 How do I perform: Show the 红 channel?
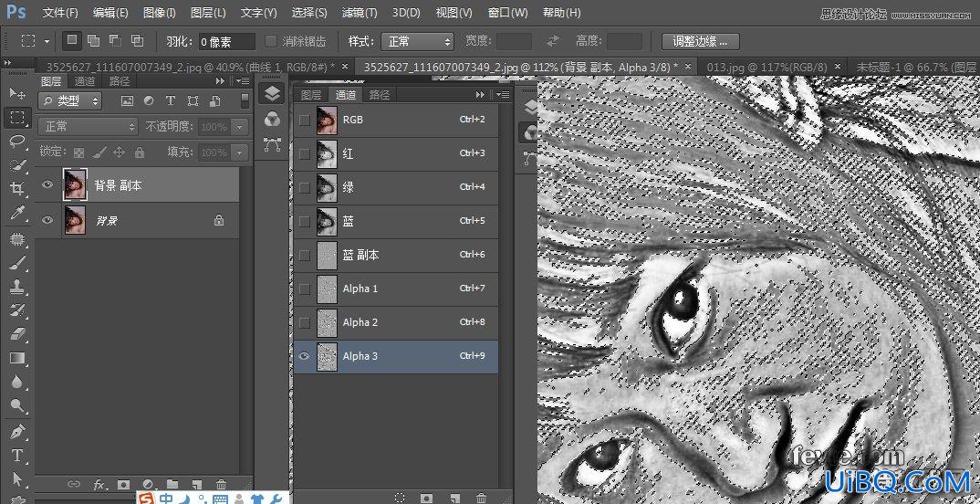coord(305,153)
